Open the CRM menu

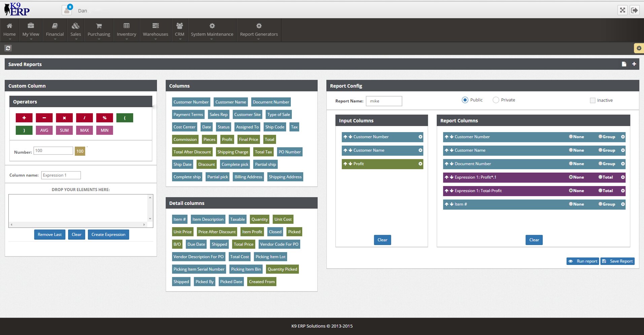(179, 30)
